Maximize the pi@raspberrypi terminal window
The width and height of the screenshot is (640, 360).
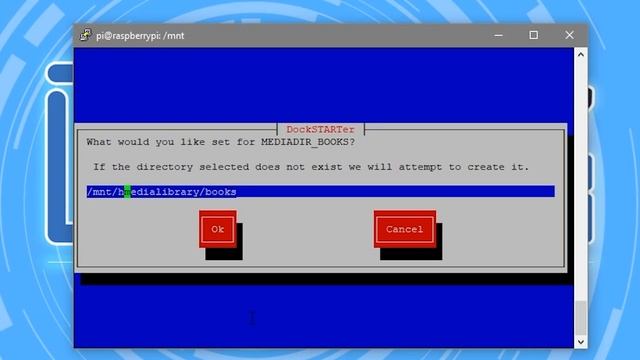click(x=533, y=35)
